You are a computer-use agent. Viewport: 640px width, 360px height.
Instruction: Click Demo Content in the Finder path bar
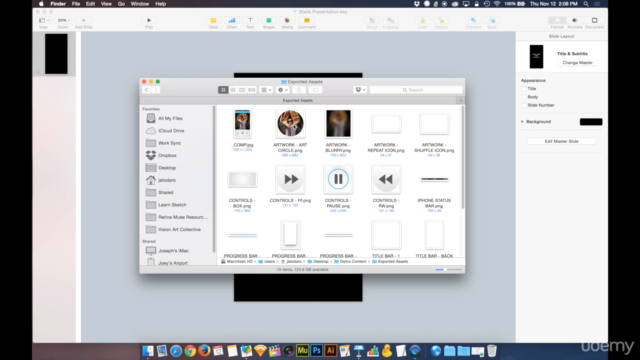(x=350, y=262)
